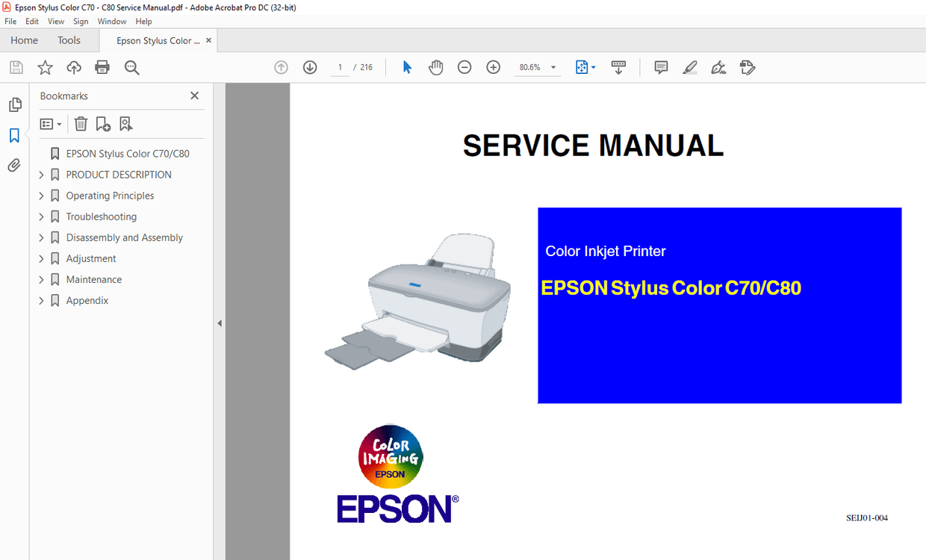Open the bookmark options menu

[50, 123]
